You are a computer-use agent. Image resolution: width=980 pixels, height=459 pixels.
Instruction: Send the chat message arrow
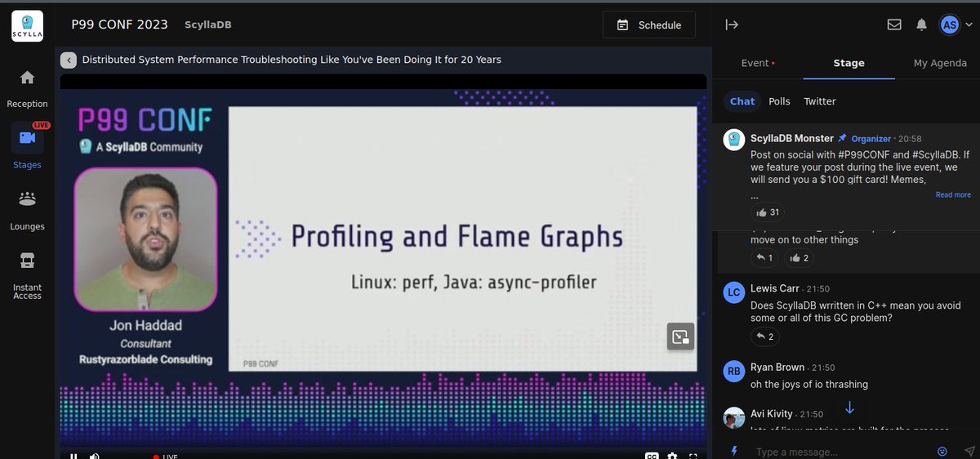(969, 452)
